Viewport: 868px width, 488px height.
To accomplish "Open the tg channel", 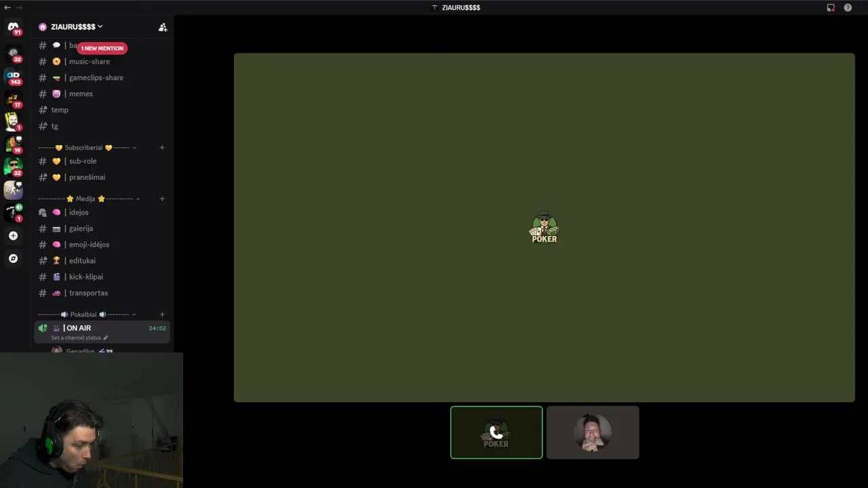I will [102, 126].
